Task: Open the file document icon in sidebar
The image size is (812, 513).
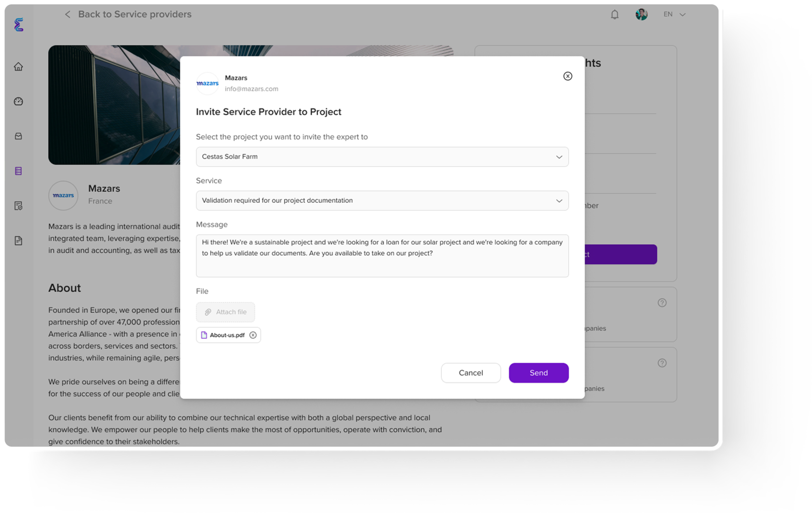Action: [x=18, y=241]
